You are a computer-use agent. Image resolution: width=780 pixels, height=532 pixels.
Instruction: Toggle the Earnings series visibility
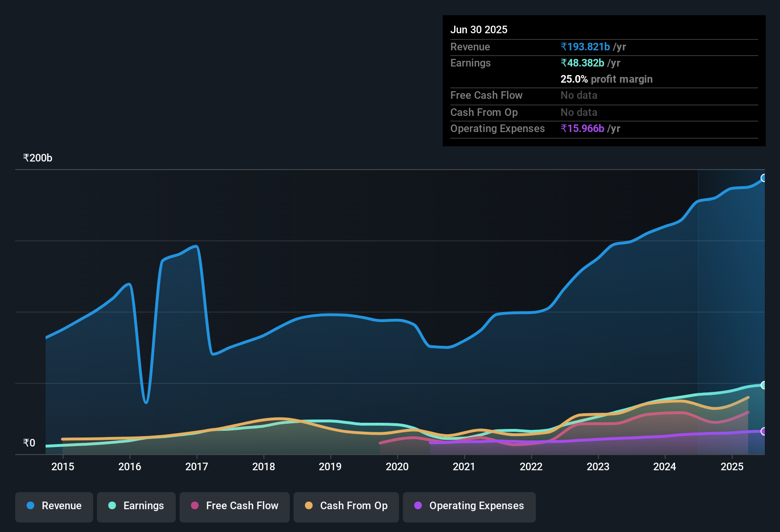pos(136,506)
